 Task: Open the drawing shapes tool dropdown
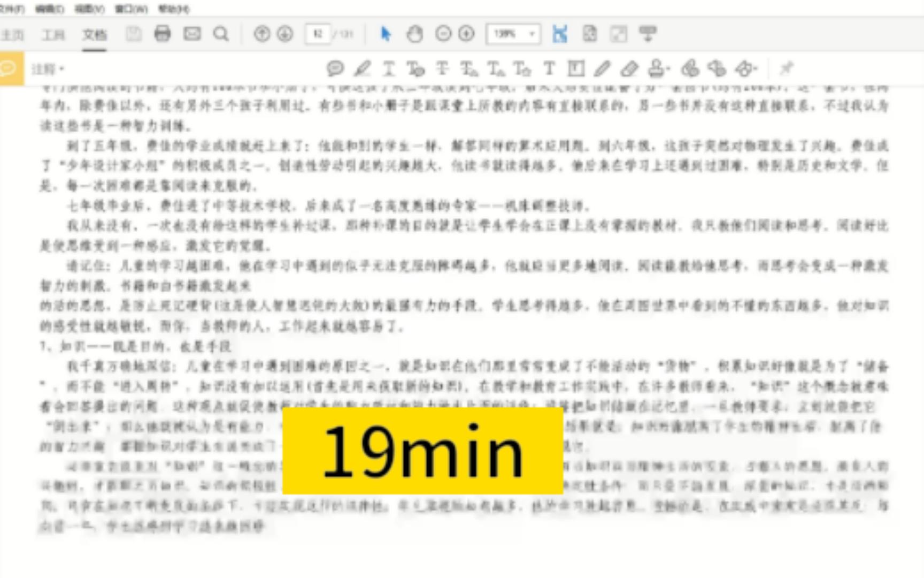[746, 69]
